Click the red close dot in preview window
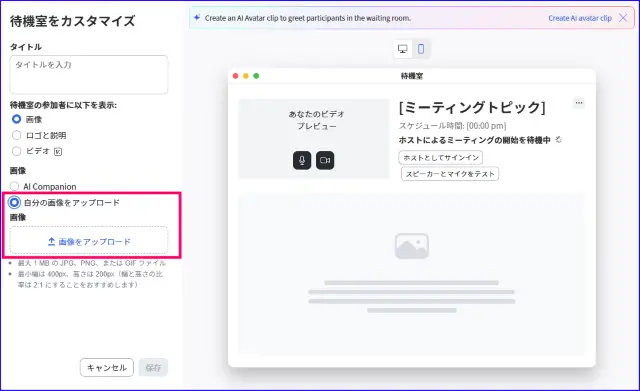 [236, 76]
